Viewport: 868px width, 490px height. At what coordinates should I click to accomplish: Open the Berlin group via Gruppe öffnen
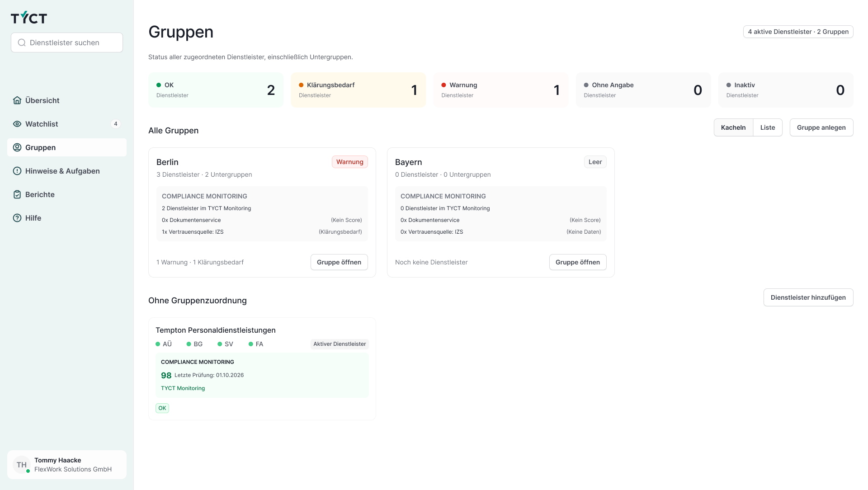coord(339,262)
